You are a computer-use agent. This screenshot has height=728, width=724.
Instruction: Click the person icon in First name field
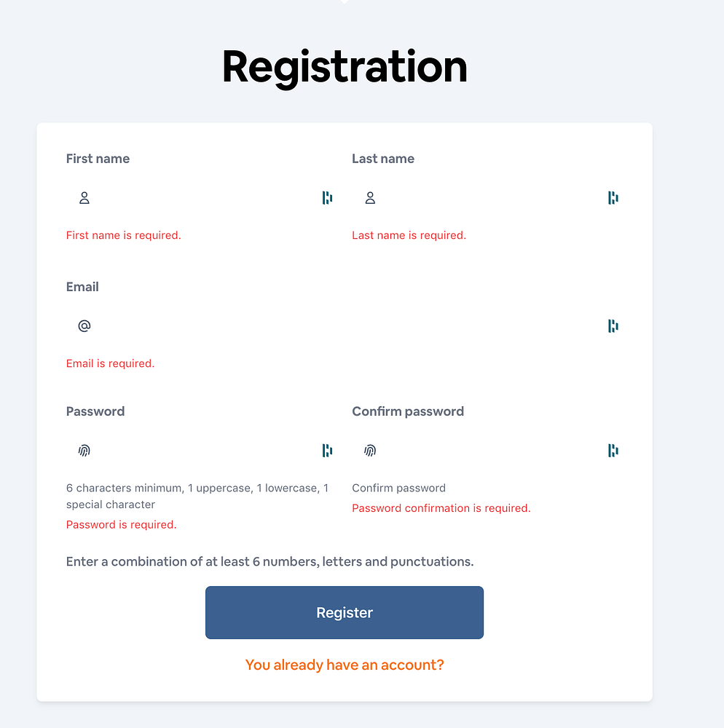tap(84, 198)
